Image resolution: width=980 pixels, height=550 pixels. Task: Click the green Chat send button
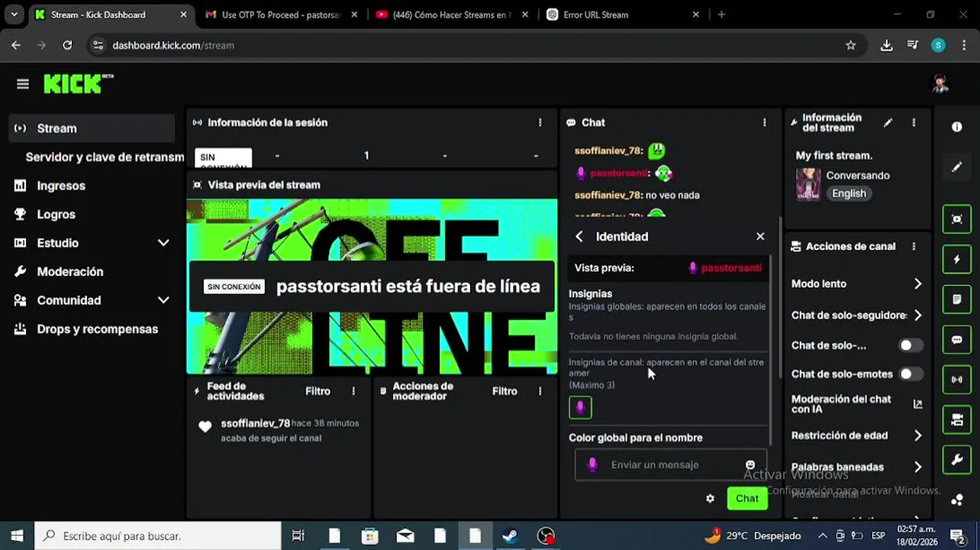pyautogui.click(x=747, y=499)
